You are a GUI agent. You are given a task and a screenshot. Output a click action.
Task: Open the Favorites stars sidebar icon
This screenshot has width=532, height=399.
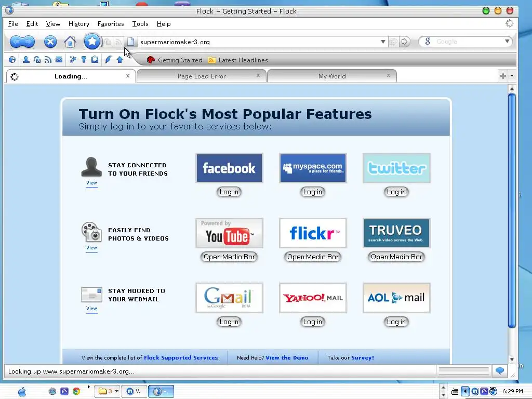[73, 60]
